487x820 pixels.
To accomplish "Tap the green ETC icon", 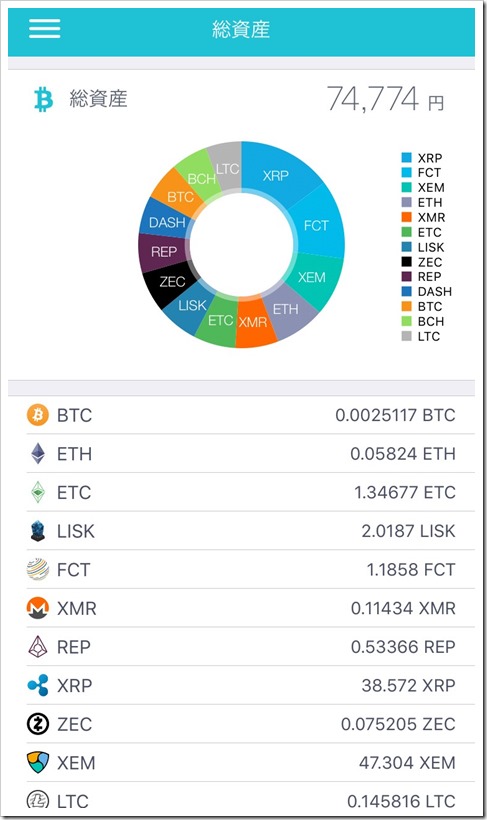I will click(x=38, y=492).
